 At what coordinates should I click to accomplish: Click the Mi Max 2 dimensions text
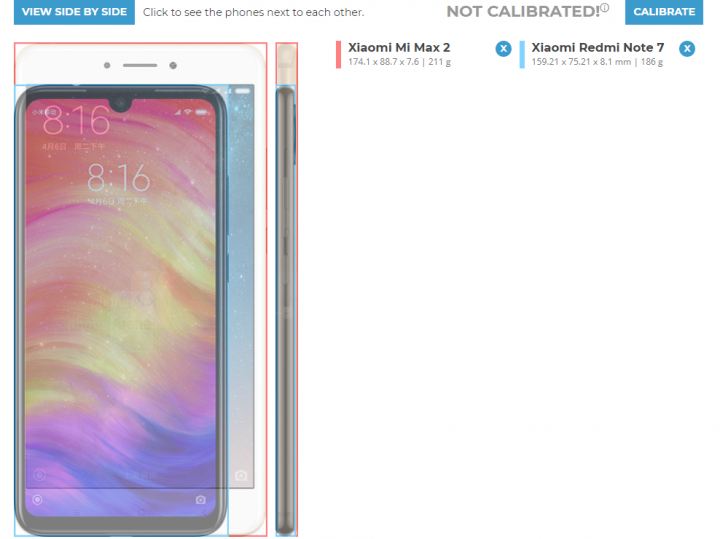click(x=399, y=62)
